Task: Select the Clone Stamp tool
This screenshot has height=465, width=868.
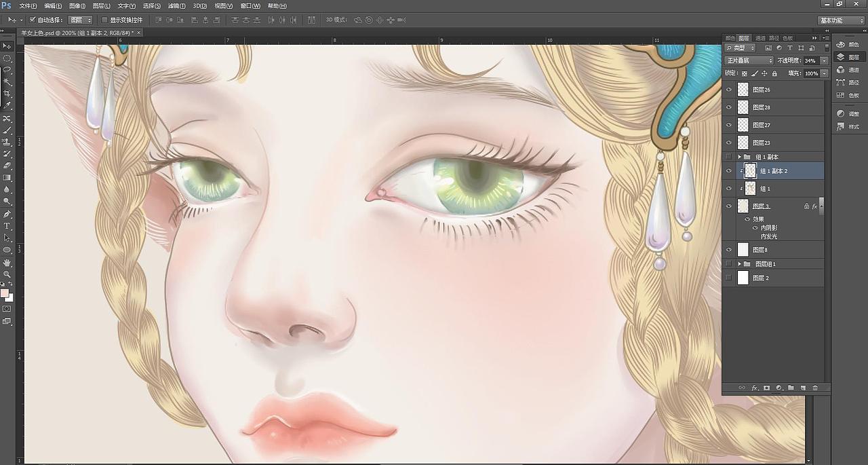Action: 7,141
